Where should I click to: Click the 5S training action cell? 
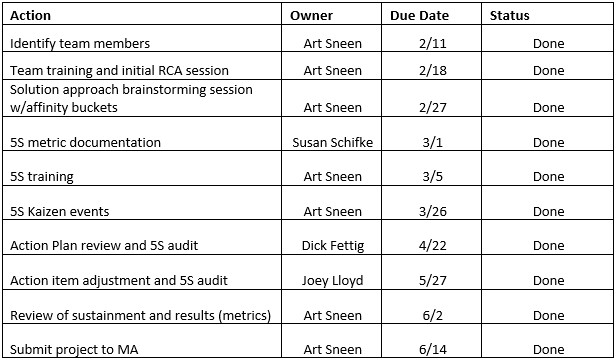click(x=142, y=168)
